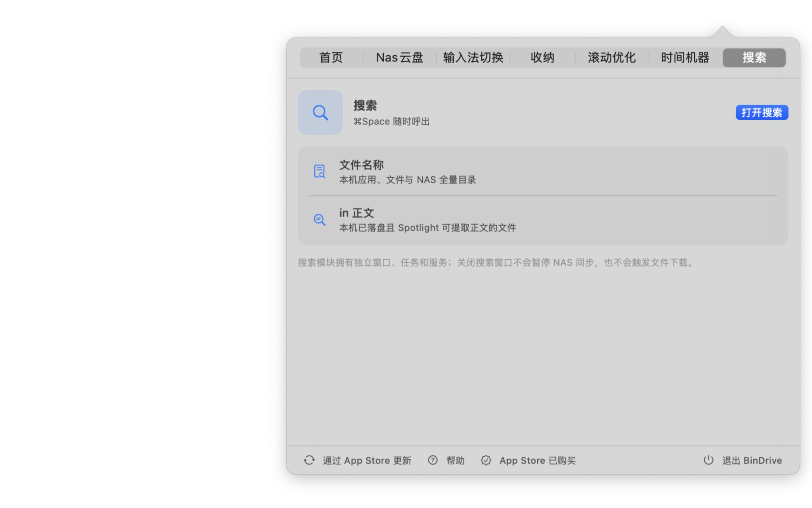
Task: Click the verified badge icon for App Store 已购买
Action: [x=486, y=460]
